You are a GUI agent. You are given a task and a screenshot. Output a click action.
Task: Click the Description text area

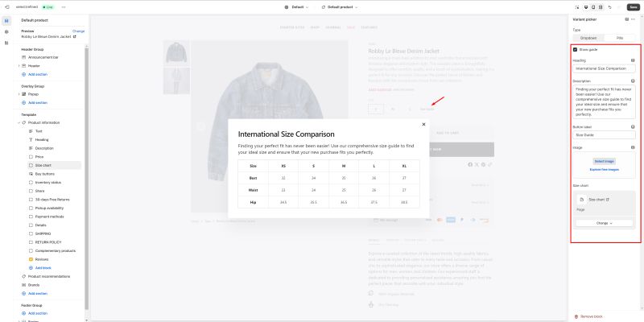pyautogui.click(x=605, y=102)
